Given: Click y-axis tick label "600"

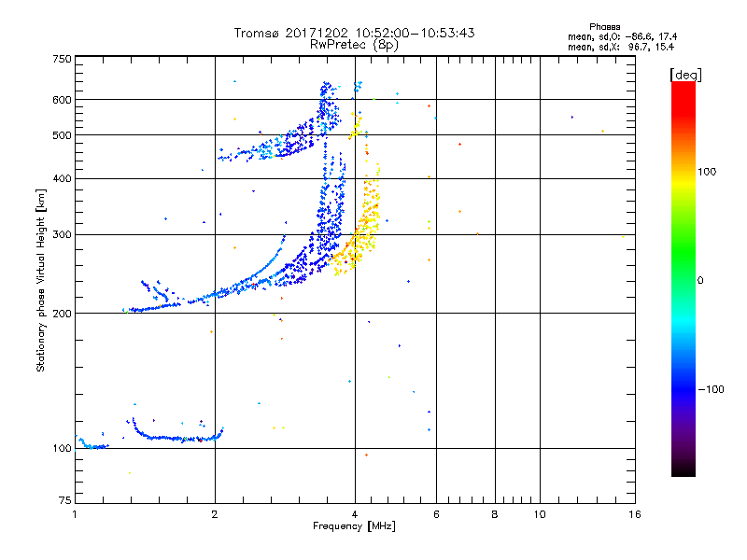Looking at the screenshot, I should coord(62,100).
